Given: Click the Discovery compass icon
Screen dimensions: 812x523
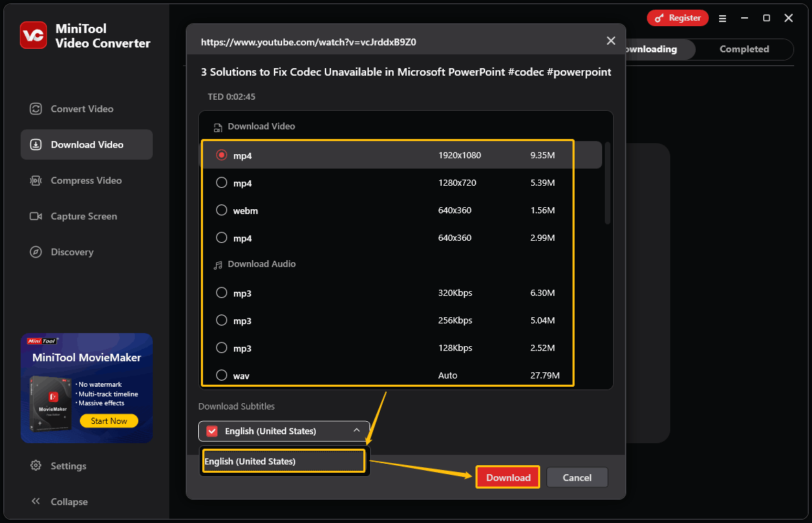Looking at the screenshot, I should coord(36,252).
